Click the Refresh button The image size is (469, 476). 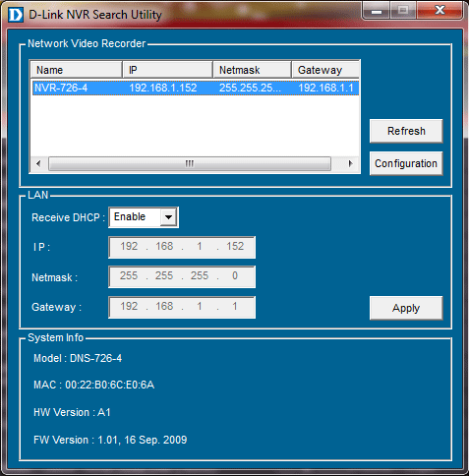(406, 131)
